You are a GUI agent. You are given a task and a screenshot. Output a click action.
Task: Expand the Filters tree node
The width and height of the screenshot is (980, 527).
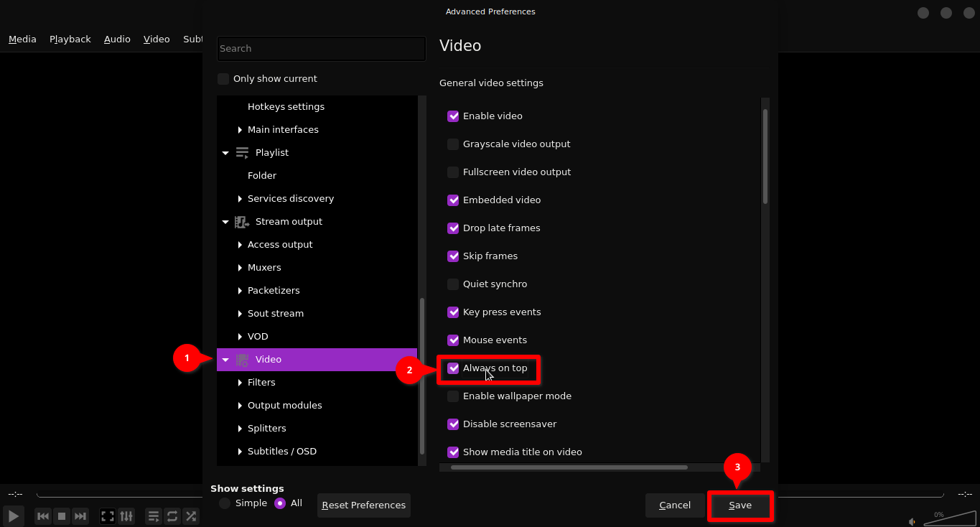240,383
